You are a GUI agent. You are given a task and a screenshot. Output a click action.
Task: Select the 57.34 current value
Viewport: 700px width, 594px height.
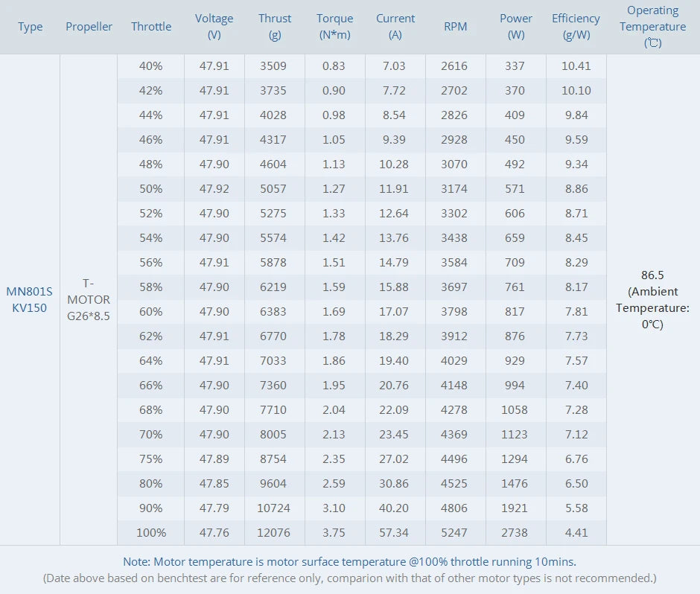394,532
